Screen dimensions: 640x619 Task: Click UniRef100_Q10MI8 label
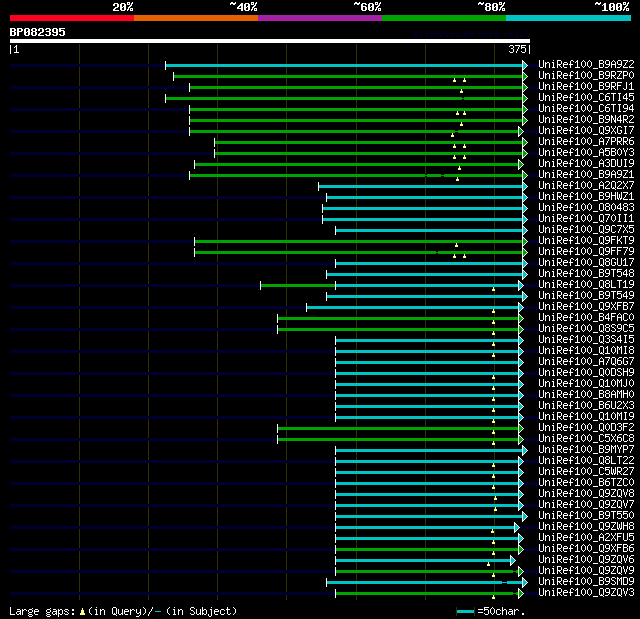pos(586,351)
